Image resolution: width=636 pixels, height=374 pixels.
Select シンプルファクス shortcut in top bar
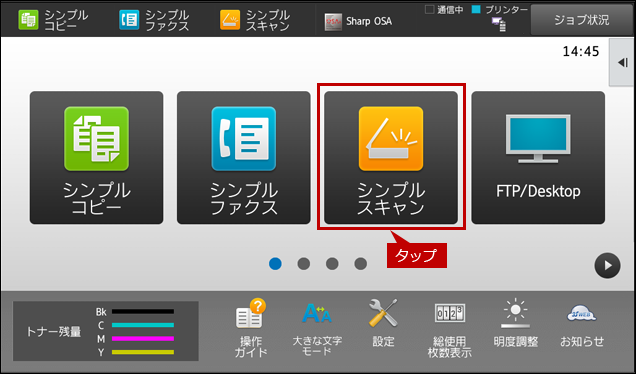point(155,20)
